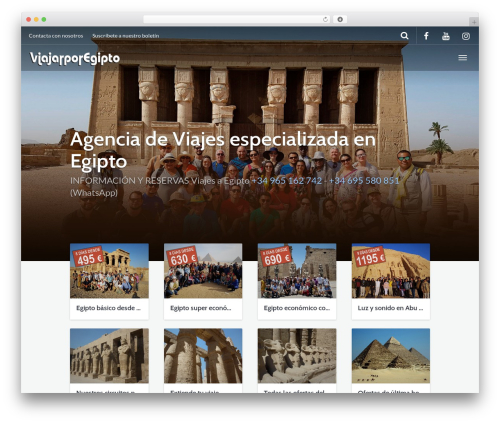Click the green maximize window button
Viewport: 500px width, 423px height.
pos(44,19)
